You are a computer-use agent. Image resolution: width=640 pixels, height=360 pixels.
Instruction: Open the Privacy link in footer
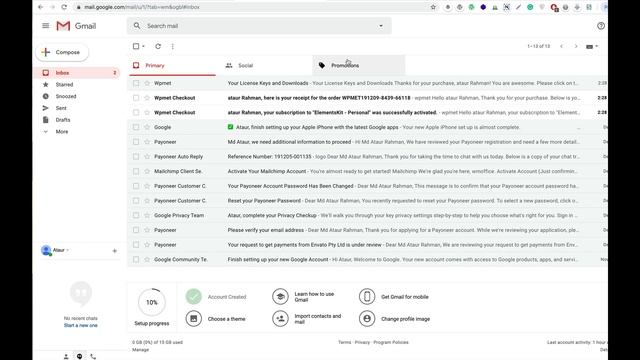362,342
